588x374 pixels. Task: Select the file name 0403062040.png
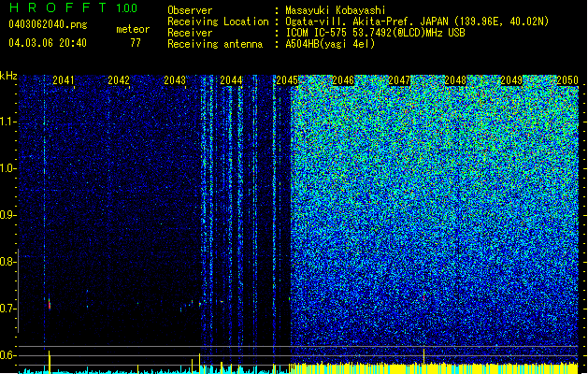coord(48,25)
